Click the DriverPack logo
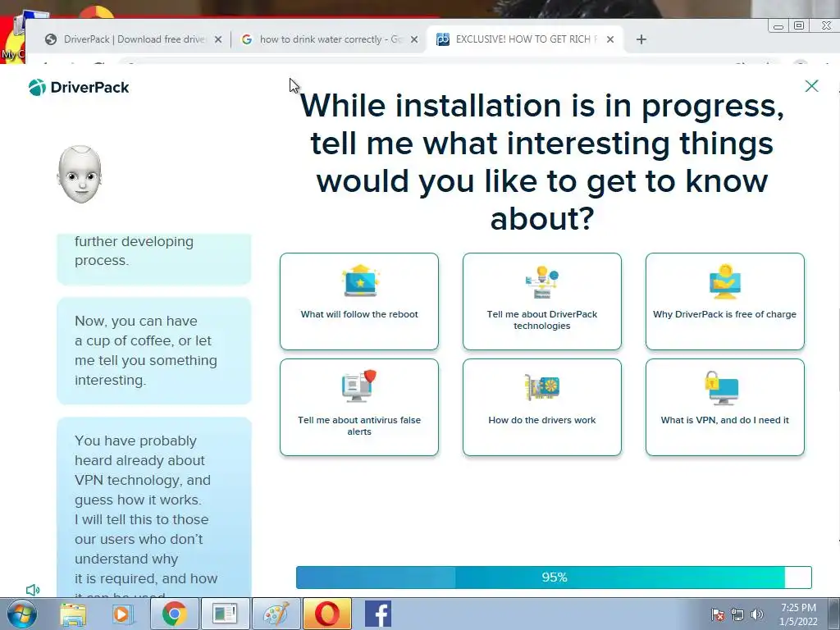 tap(79, 87)
